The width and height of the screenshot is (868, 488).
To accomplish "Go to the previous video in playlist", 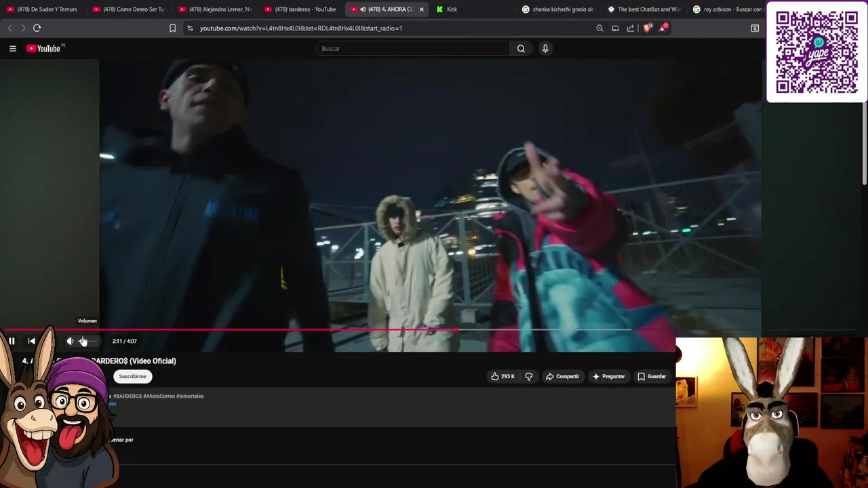I will point(31,341).
